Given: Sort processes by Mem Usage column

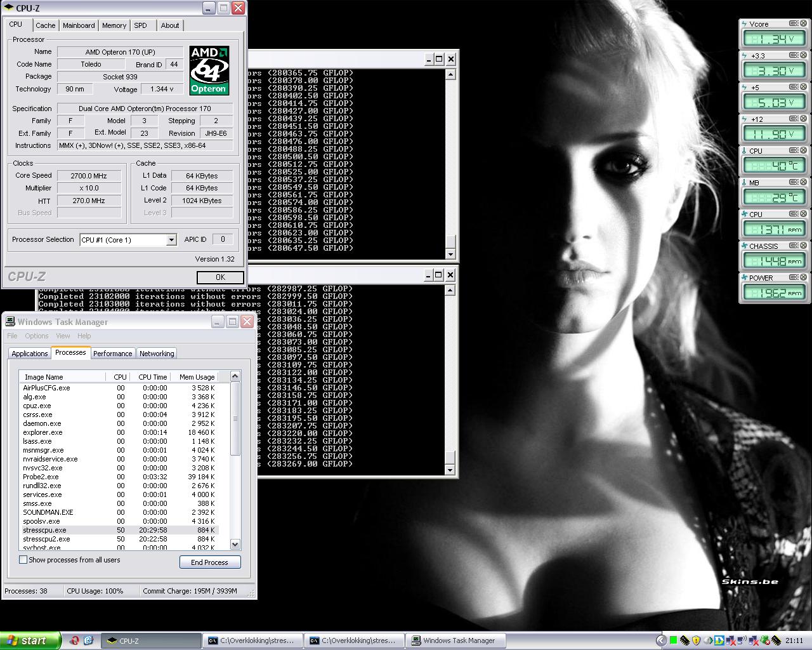Looking at the screenshot, I should tap(195, 377).
